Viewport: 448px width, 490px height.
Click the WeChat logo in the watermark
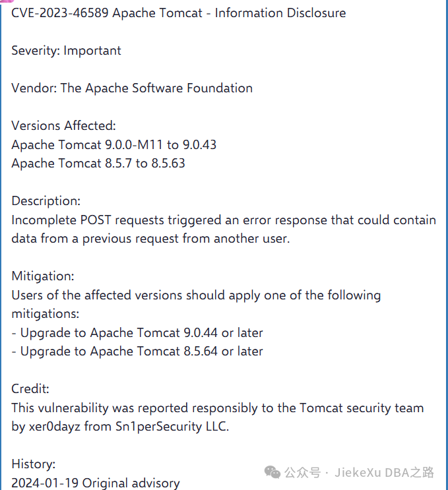[272, 472]
